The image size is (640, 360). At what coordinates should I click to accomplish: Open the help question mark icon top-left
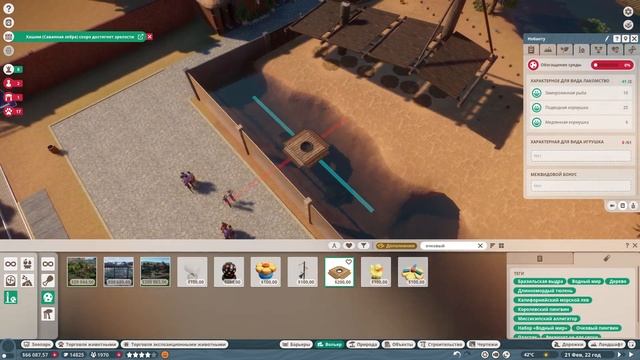pyautogui.click(x=9, y=8)
